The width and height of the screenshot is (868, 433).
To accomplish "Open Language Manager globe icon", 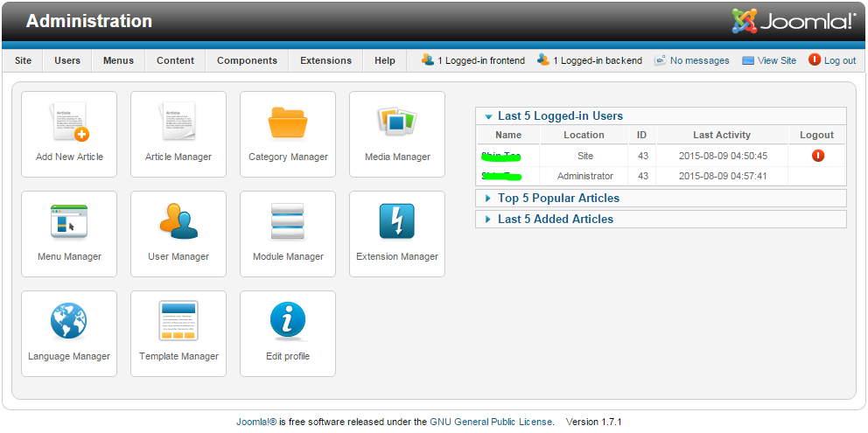I will click(69, 321).
